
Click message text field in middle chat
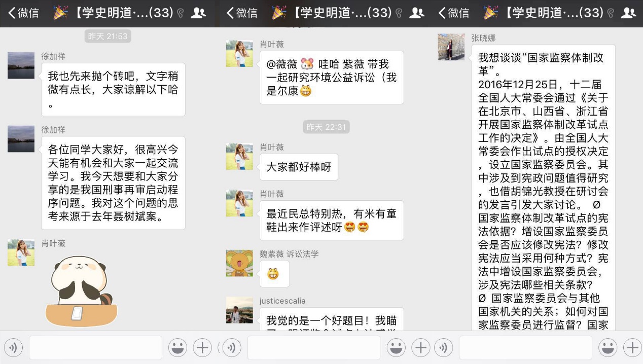click(314, 348)
